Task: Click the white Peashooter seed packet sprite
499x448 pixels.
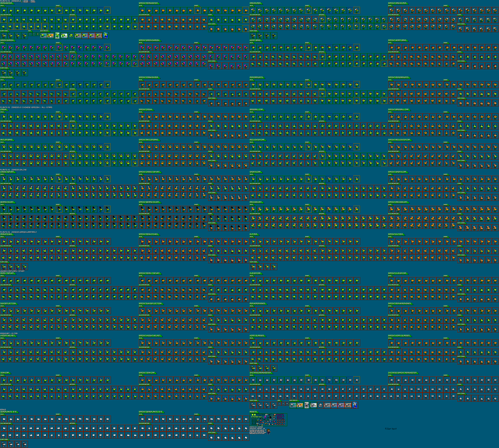Action: [x=64, y=36]
